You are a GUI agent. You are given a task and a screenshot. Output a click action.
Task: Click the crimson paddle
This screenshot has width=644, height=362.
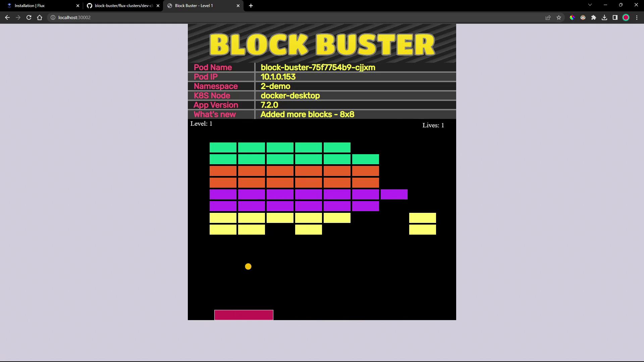pyautogui.click(x=244, y=315)
